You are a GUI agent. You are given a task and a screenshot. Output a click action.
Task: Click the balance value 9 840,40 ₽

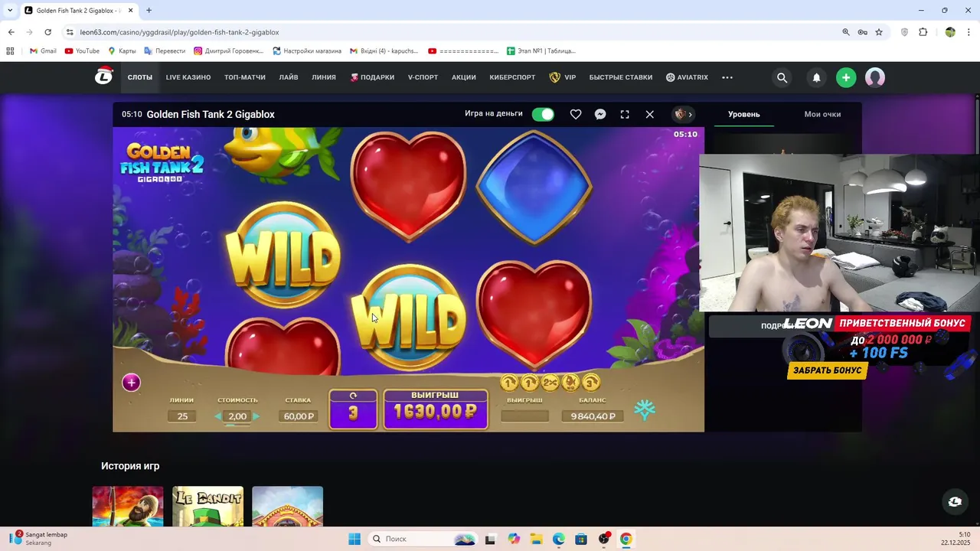pos(593,416)
